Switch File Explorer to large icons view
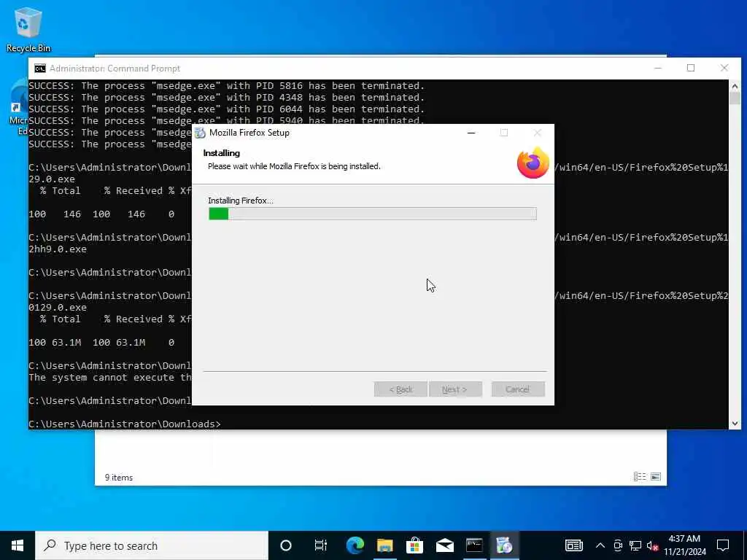 tap(656, 477)
